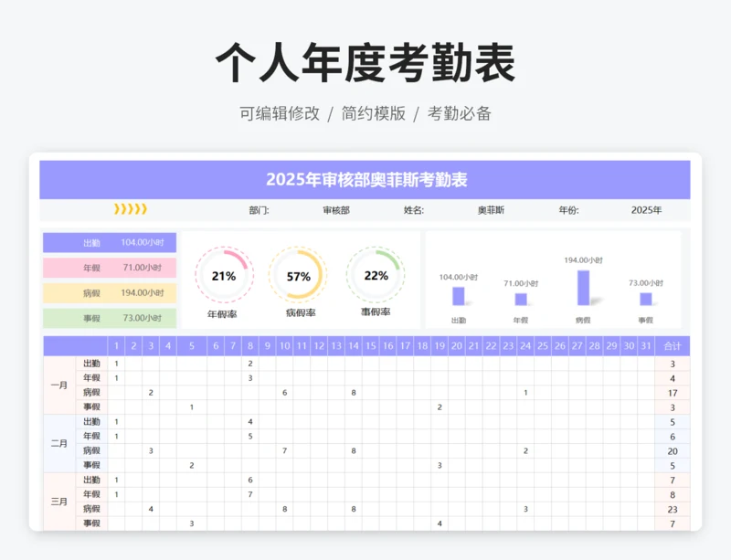Select the green 事假 summary card
Viewport: 731px width, 560px height.
pyautogui.click(x=109, y=318)
